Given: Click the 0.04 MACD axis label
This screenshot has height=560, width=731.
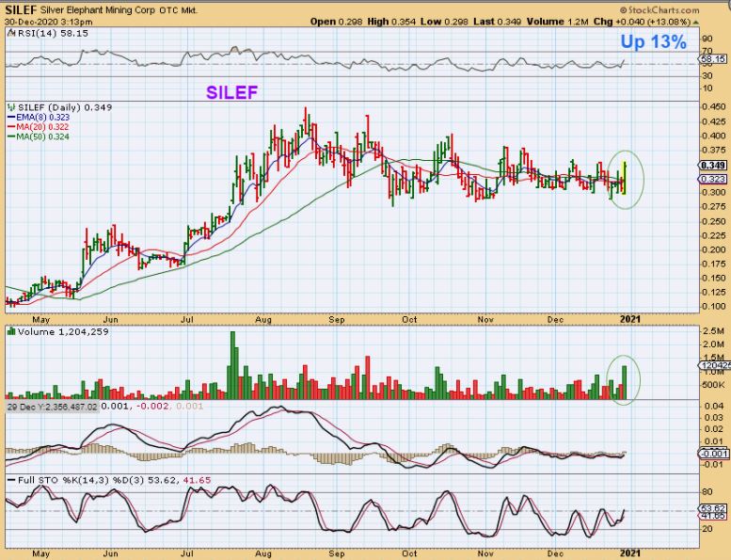Looking at the screenshot, I should coord(714,407).
